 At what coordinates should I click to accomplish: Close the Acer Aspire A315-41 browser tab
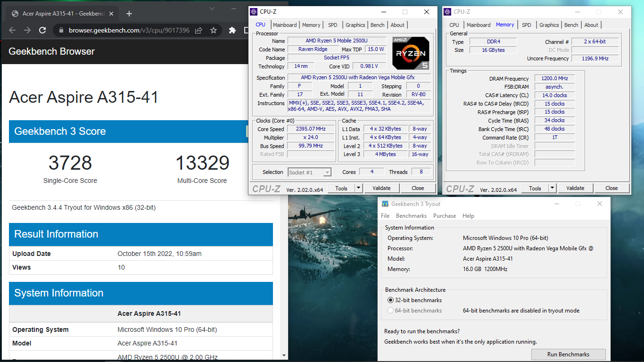click(112, 14)
